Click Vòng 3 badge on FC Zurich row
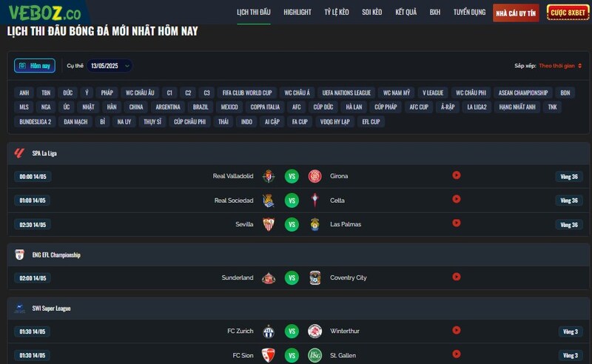The image size is (592, 364). (570, 332)
